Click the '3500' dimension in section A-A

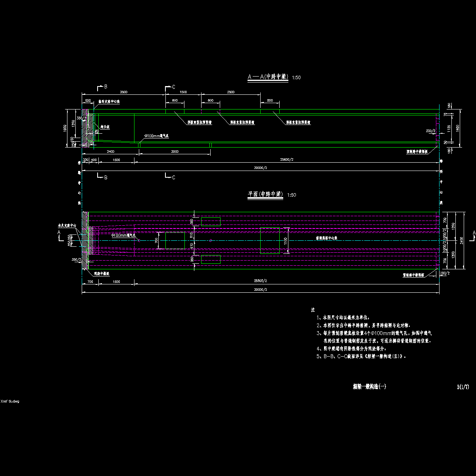click(x=123, y=92)
